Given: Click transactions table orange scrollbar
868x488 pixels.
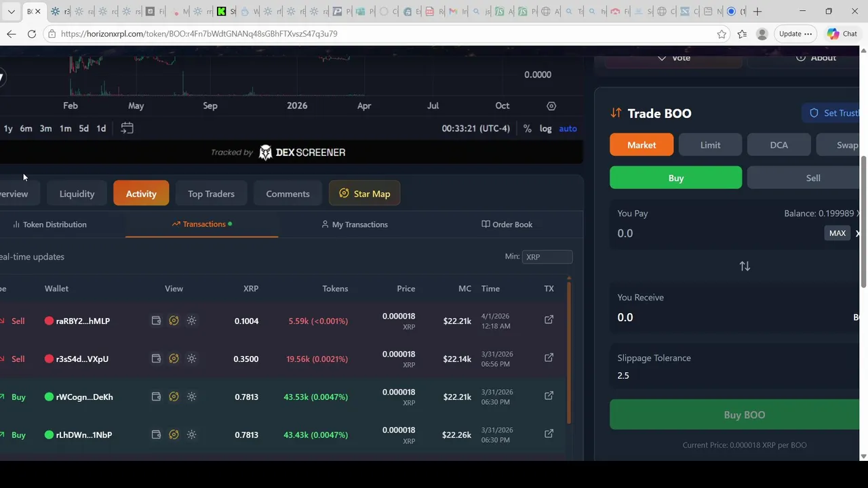Looking at the screenshot, I should tap(568, 351).
